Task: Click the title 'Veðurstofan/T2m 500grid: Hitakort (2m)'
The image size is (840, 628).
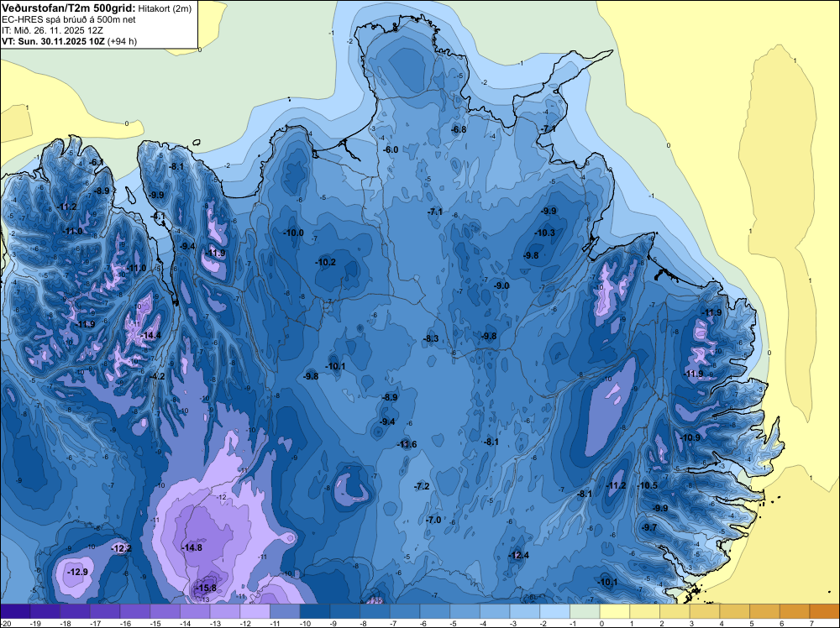Action: coord(97,8)
